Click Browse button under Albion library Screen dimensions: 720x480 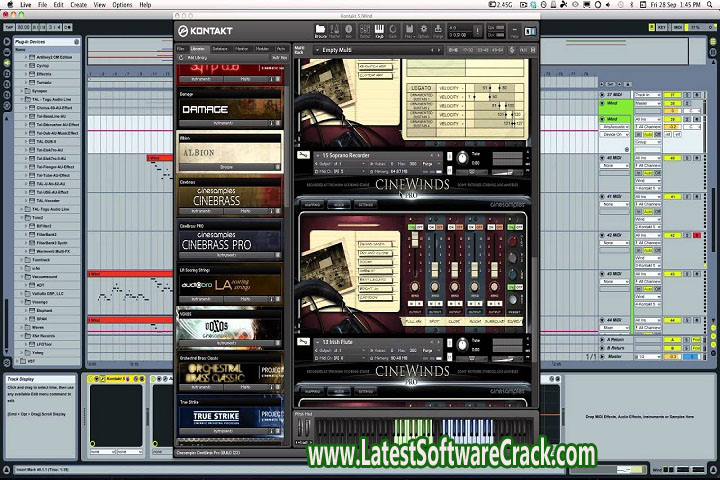pyautogui.click(x=226, y=167)
